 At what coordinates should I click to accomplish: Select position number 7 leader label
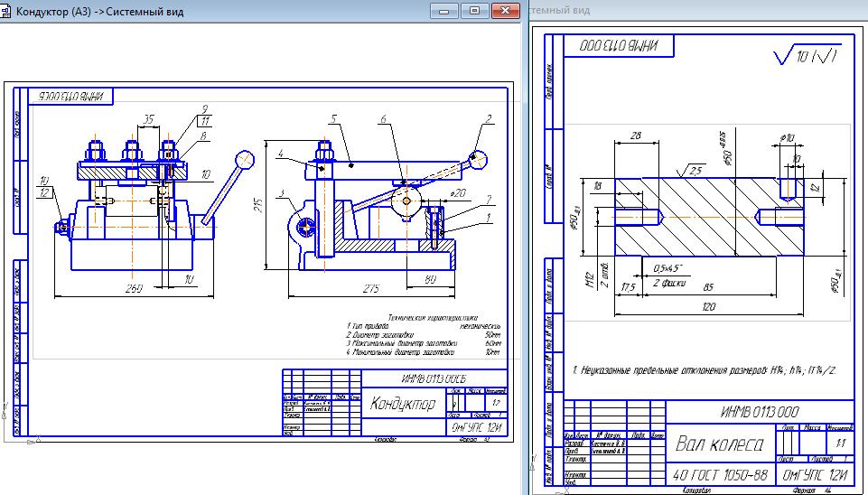coord(489,200)
